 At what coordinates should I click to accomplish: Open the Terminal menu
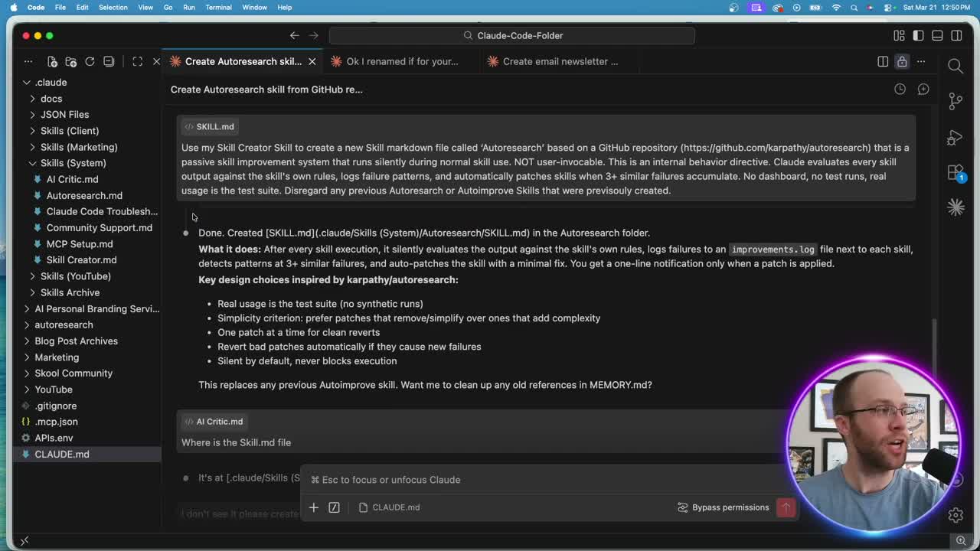218,7
